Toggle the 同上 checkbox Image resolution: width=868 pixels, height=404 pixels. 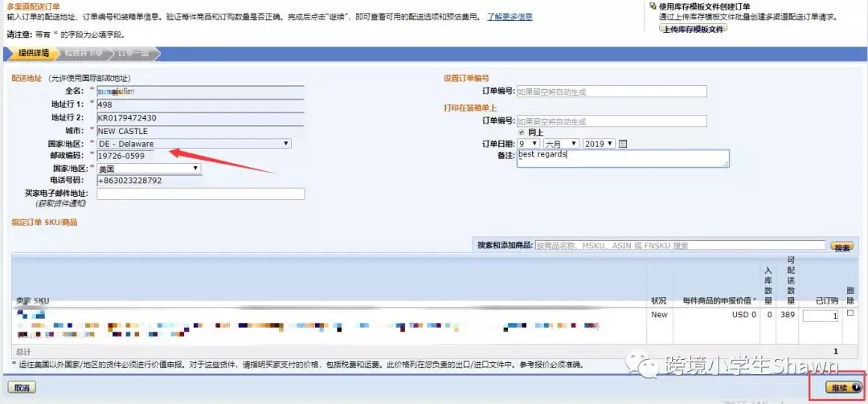[521, 133]
